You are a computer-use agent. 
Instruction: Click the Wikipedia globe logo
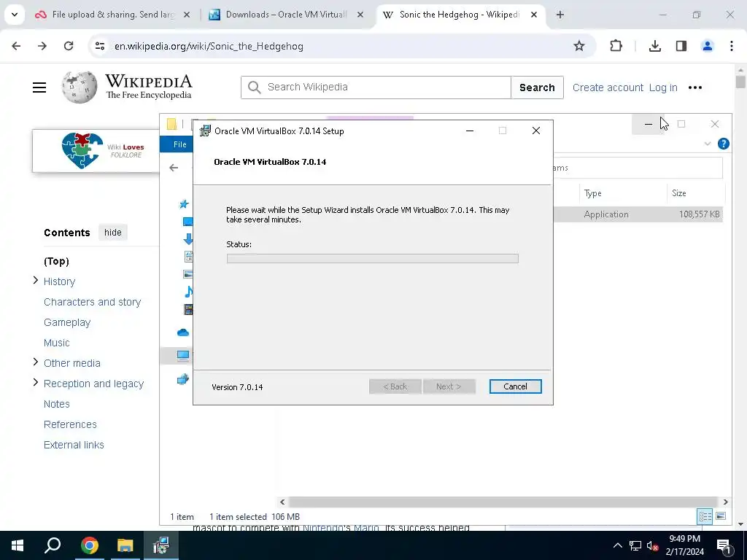(x=79, y=87)
